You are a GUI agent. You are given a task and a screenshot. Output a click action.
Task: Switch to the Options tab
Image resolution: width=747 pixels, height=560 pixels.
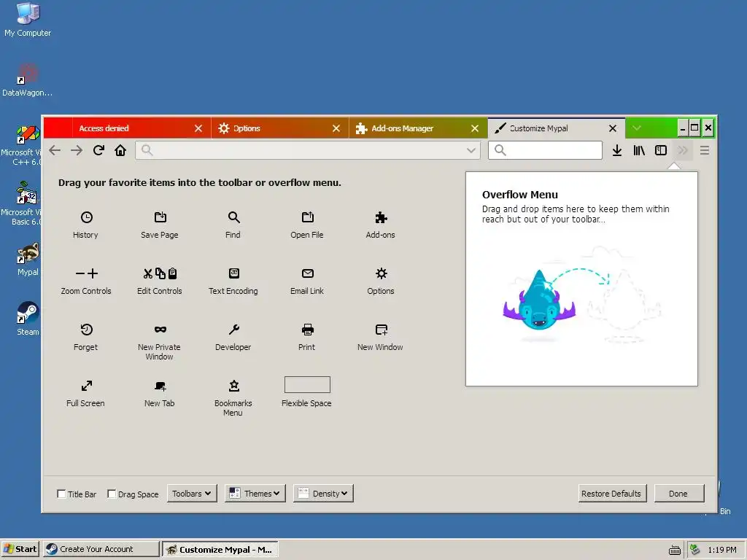[280, 128]
